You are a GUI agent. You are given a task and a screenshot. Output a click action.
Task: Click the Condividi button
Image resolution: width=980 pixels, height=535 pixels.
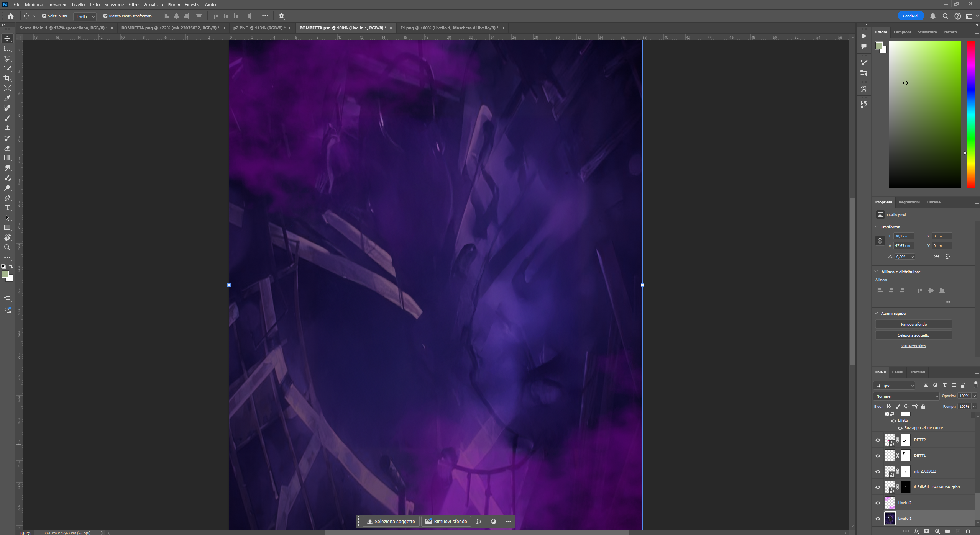click(x=911, y=16)
